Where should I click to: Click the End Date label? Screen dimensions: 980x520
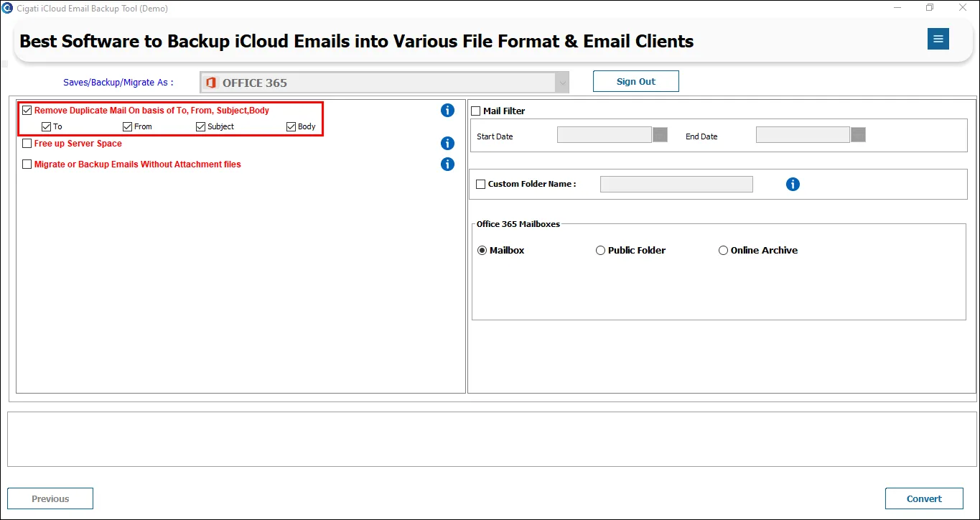click(701, 136)
